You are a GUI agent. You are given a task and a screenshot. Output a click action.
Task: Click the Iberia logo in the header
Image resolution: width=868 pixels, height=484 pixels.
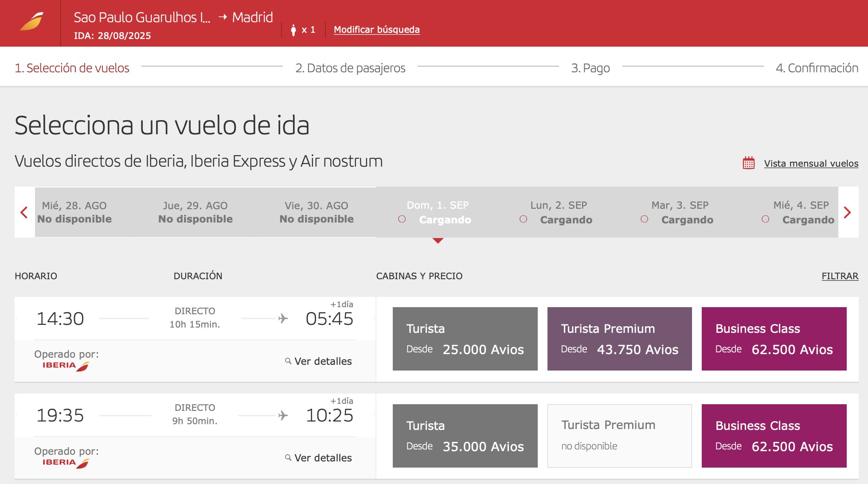31,22
